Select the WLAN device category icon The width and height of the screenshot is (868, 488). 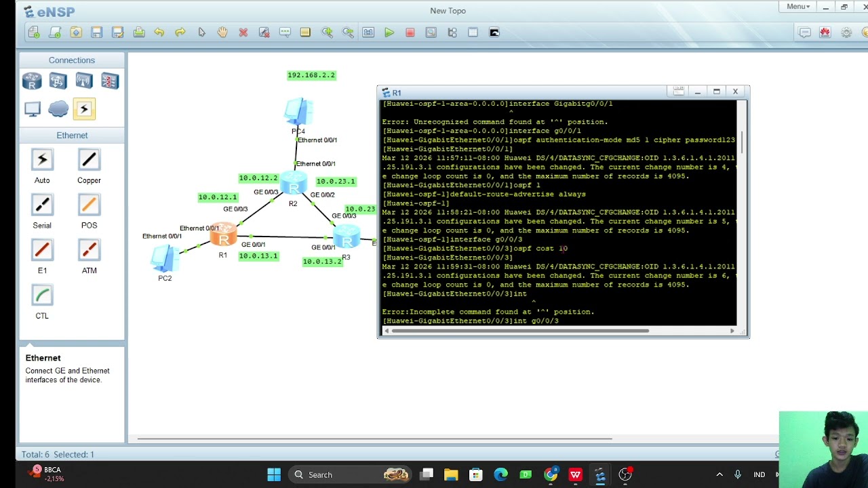(x=84, y=81)
